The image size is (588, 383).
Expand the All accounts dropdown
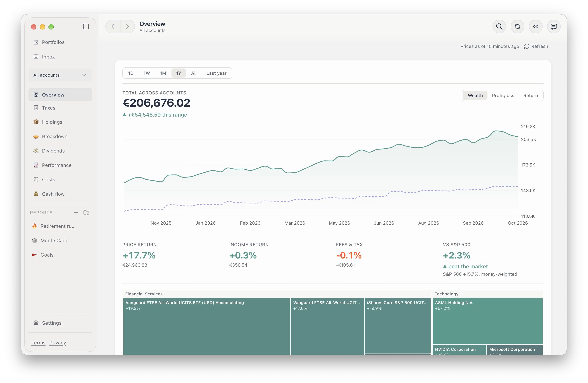pyautogui.click(x=60, y=75)
